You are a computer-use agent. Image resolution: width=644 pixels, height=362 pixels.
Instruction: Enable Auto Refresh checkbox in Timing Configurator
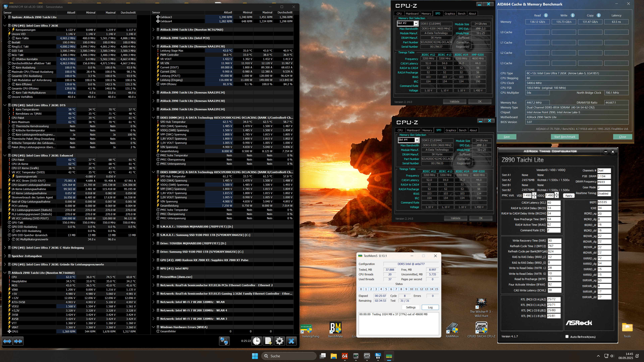(x=567, y=337)
